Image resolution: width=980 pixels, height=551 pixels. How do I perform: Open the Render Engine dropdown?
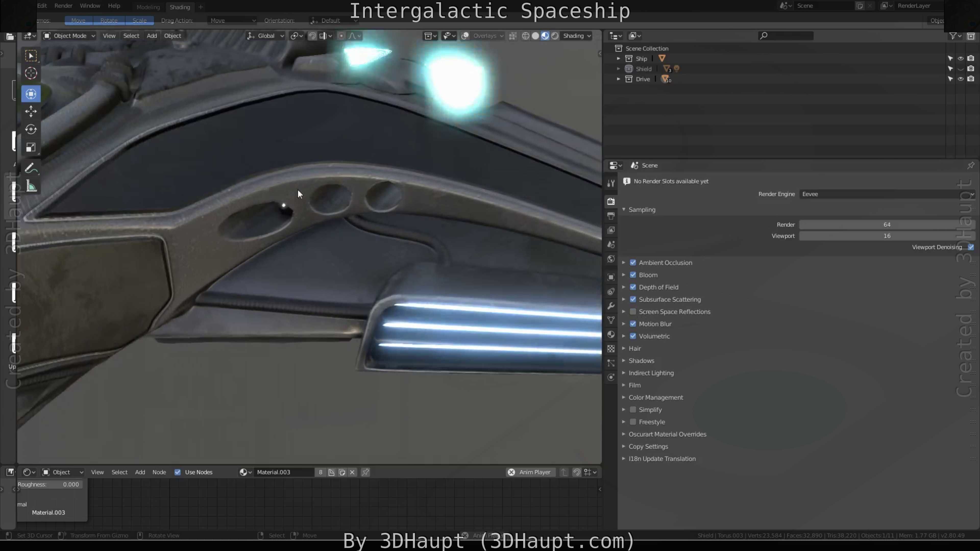pos(886,194)
